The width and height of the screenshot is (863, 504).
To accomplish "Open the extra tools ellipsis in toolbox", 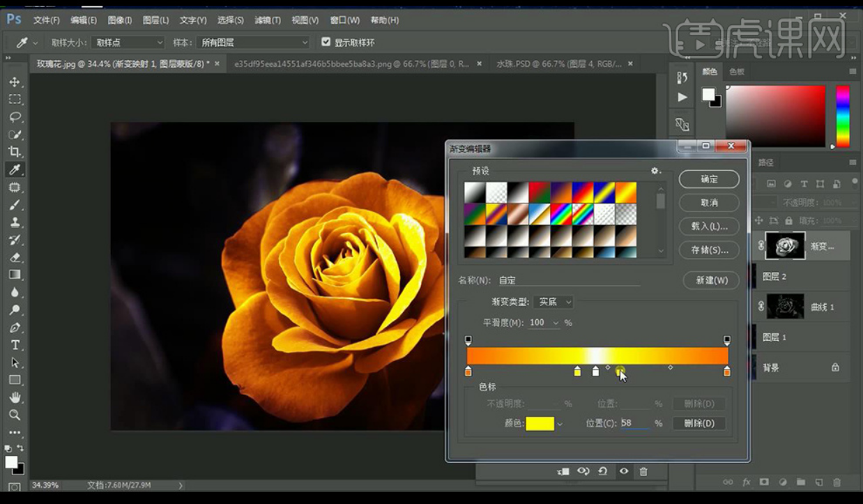I will (x=15, y=432).
